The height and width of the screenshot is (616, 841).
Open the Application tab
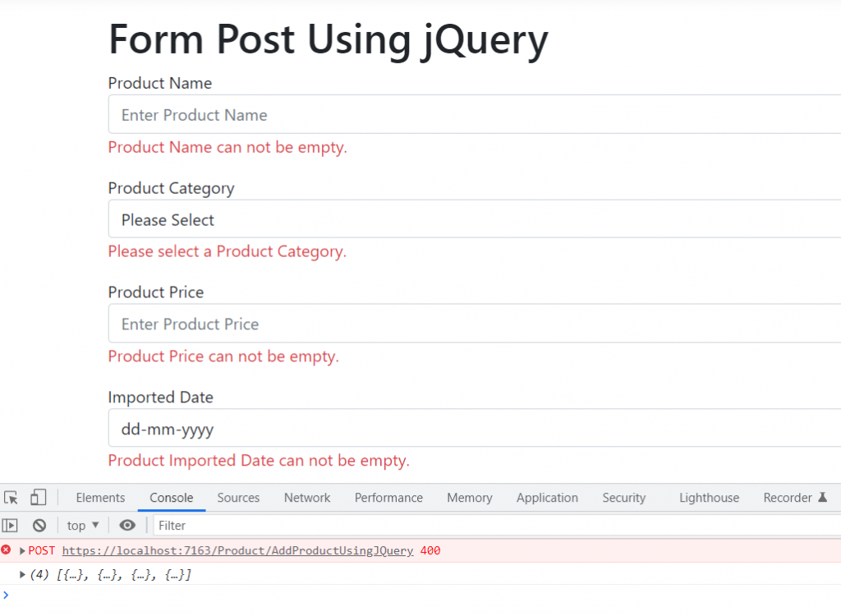click(x=547, y=498)
